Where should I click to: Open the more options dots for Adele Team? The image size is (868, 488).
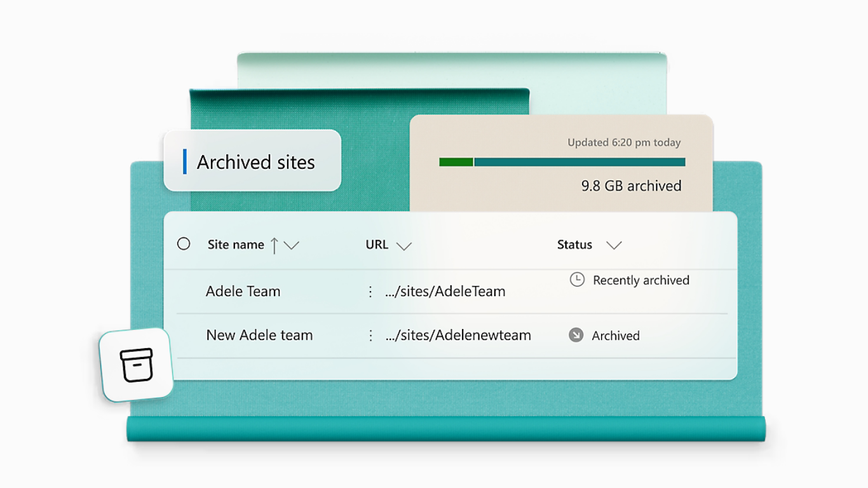point(370,292)
